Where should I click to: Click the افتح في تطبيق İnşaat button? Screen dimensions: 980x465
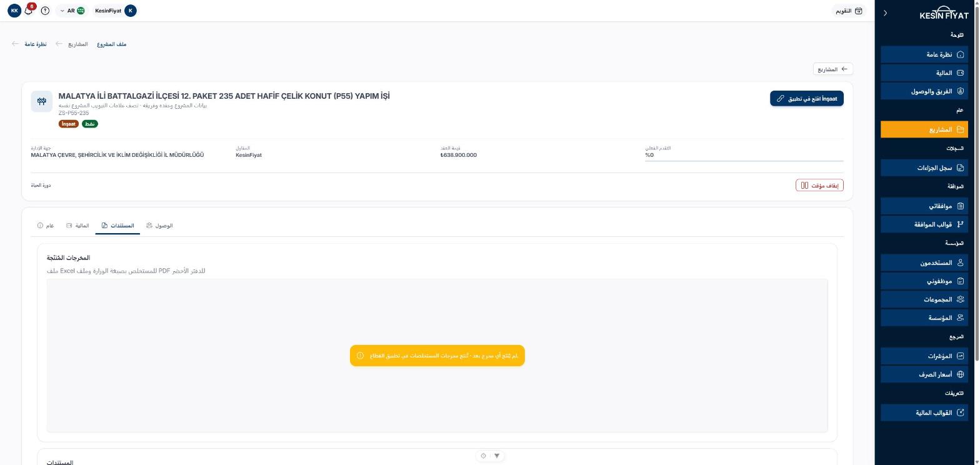[x=807, y=99]
